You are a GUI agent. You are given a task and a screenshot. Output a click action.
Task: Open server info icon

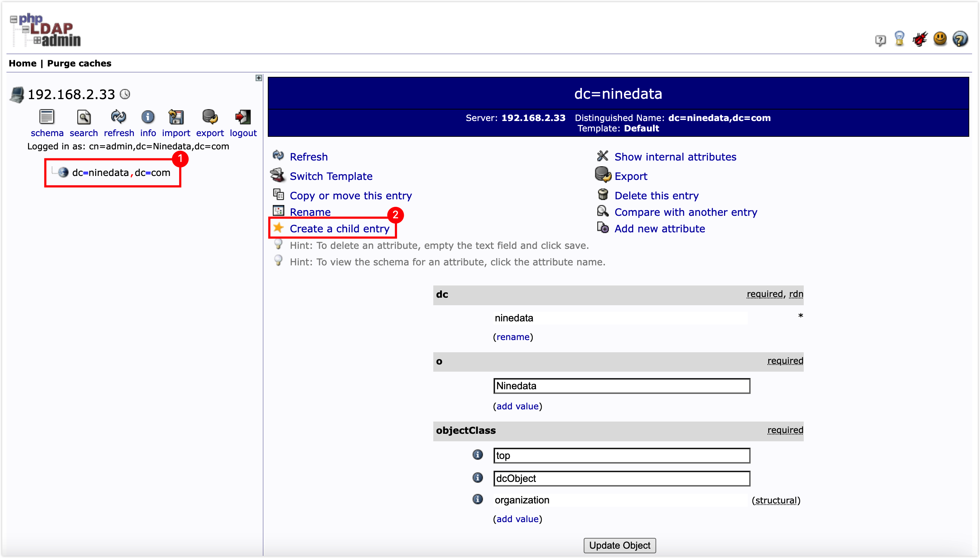tap(148, 117)
